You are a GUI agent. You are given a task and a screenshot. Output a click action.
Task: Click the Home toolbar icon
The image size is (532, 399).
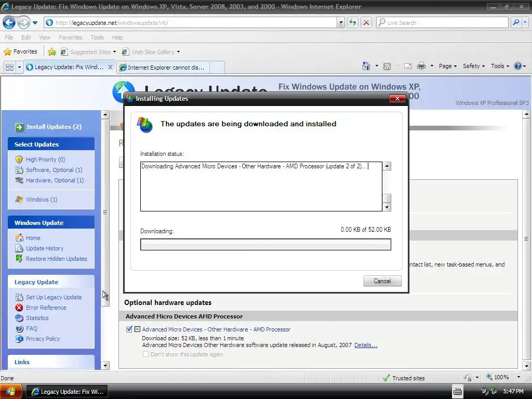point(366,66)
